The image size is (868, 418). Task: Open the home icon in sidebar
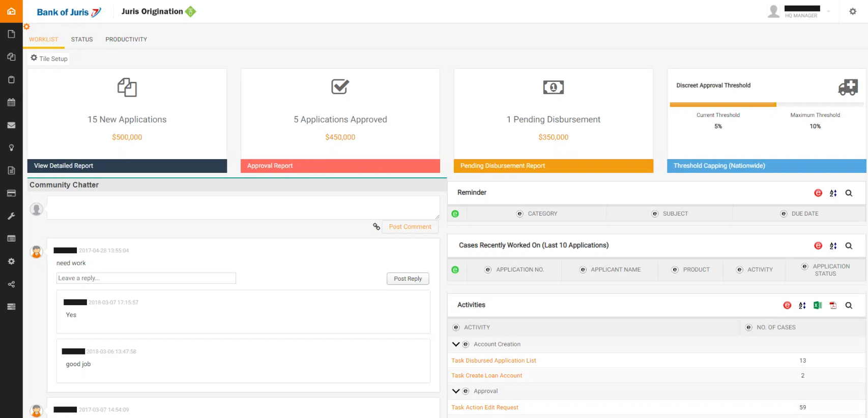(x=11, y=11)
